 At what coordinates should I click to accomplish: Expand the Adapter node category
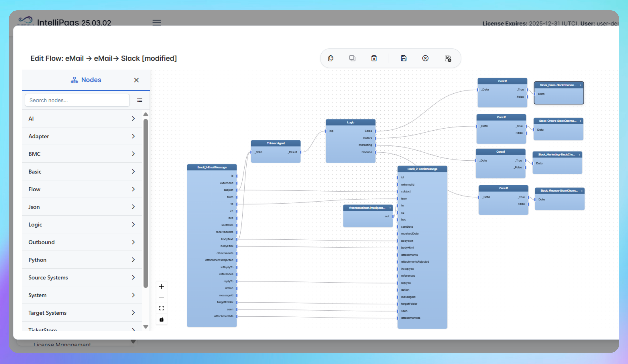[82, 136]
